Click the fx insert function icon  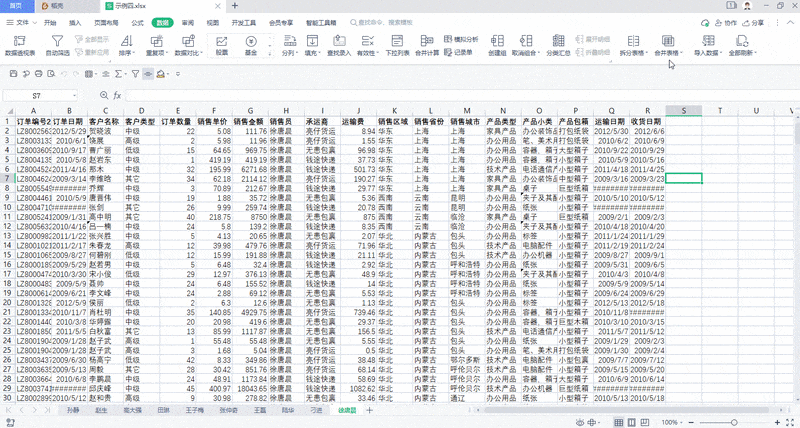pos(117,96)
